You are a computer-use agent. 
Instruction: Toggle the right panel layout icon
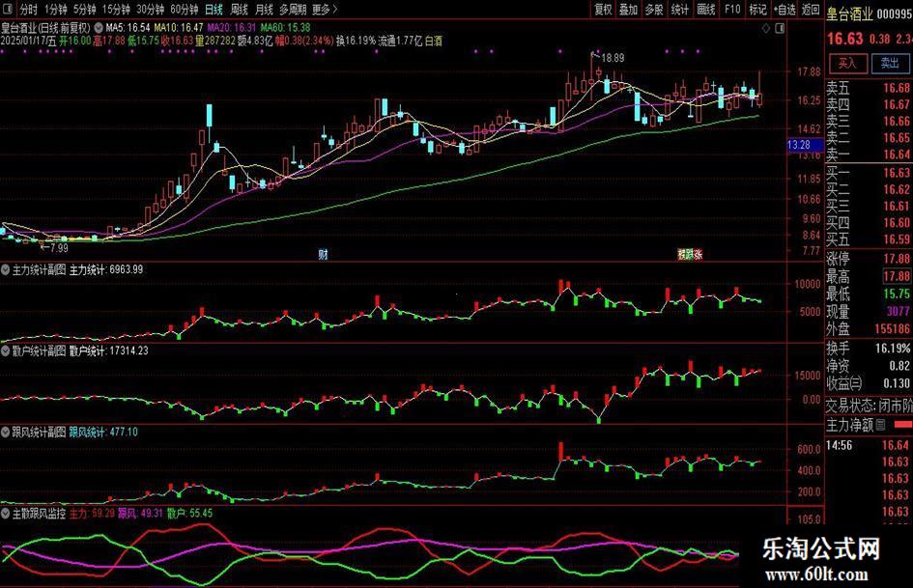coord(780,28)
